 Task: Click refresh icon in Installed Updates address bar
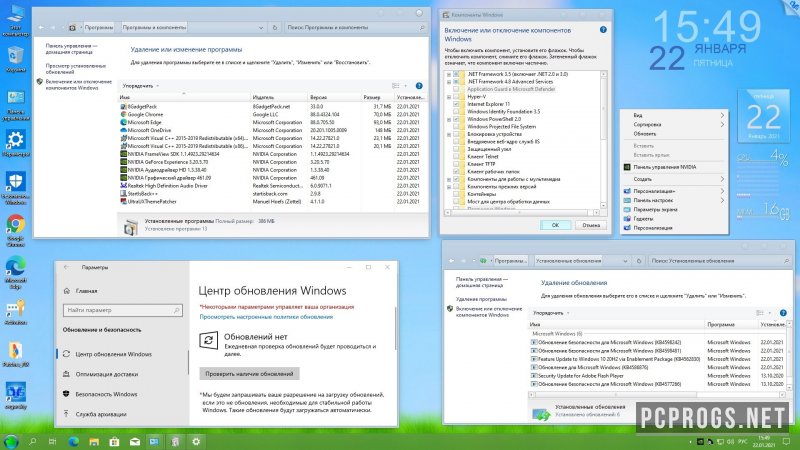639,261
